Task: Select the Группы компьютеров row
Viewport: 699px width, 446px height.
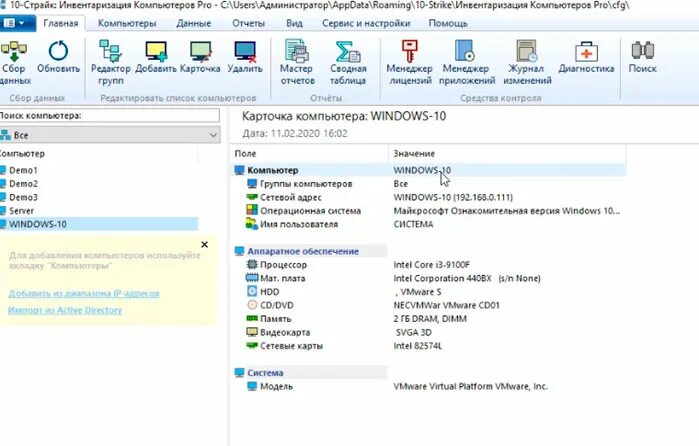Action: pos(430,183)
